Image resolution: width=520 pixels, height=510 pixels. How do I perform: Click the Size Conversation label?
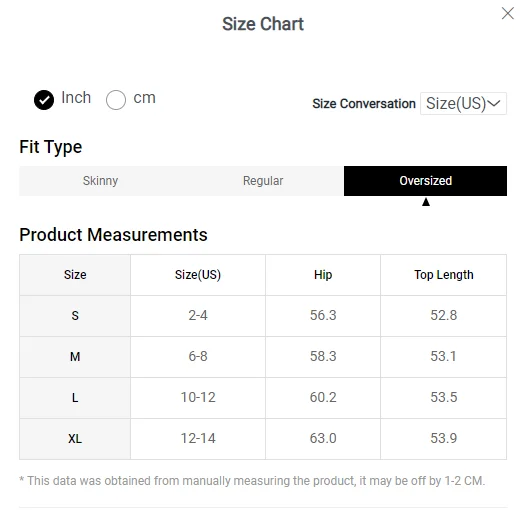coord(364,104)
